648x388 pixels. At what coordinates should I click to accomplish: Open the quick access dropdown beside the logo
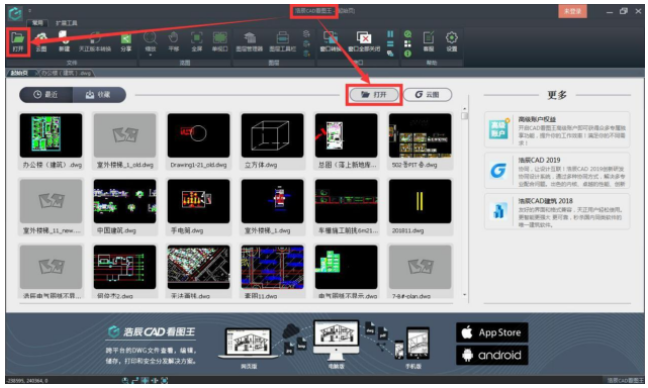click(x=30, y=11)
